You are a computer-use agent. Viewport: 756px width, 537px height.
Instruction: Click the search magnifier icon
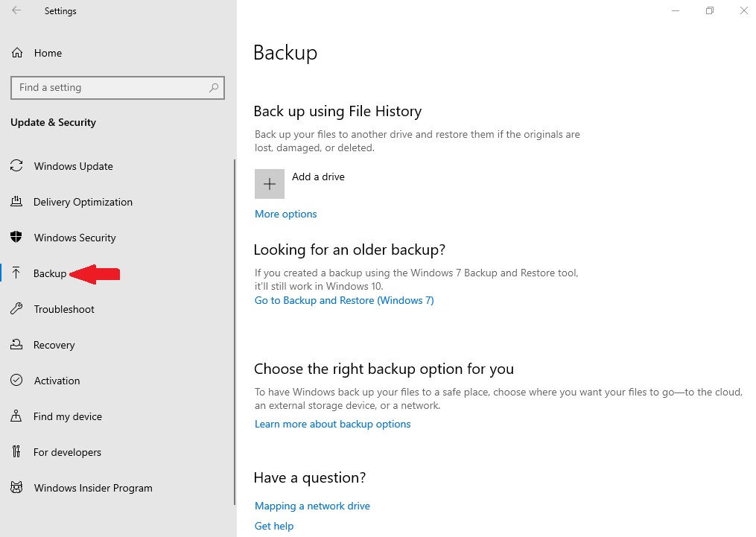click(x=214, y=88)
